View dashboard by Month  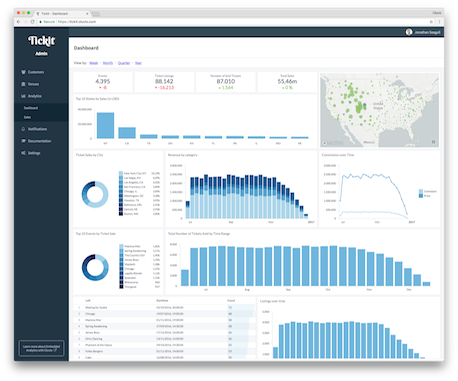tap(108, 63)
